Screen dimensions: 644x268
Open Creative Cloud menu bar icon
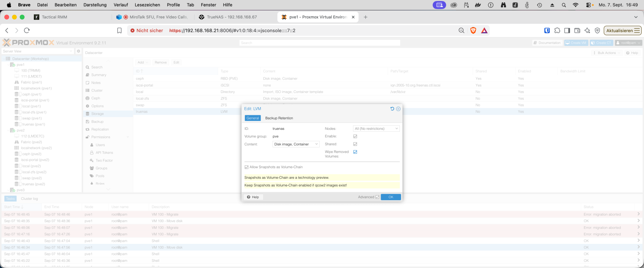coord(454,5)
